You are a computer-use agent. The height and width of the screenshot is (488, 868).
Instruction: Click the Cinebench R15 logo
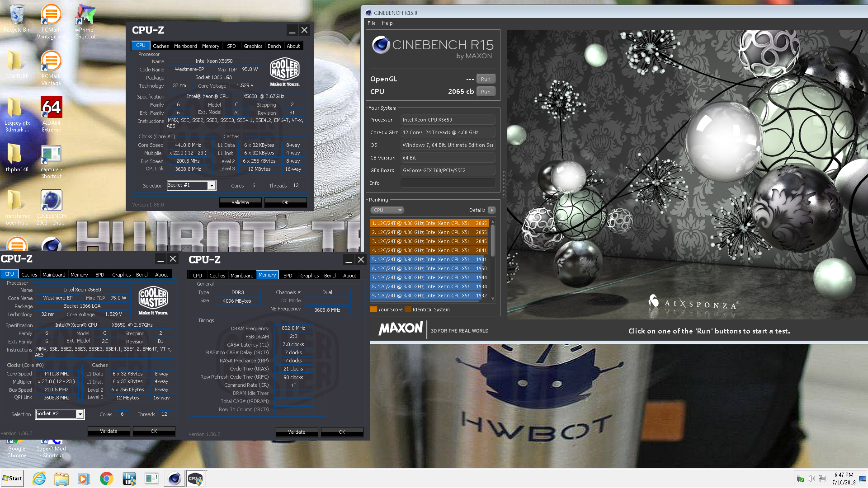click(x=432, y=47)
